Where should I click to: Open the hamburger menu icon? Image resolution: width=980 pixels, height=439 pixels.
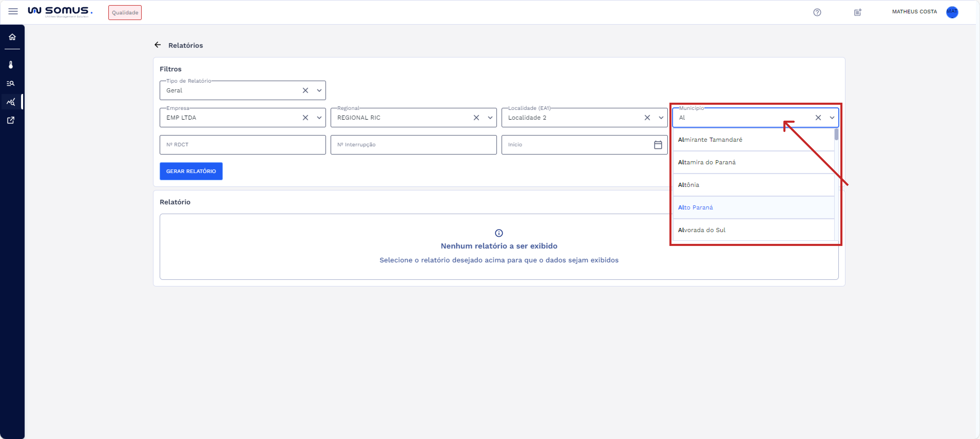[13, 11]
